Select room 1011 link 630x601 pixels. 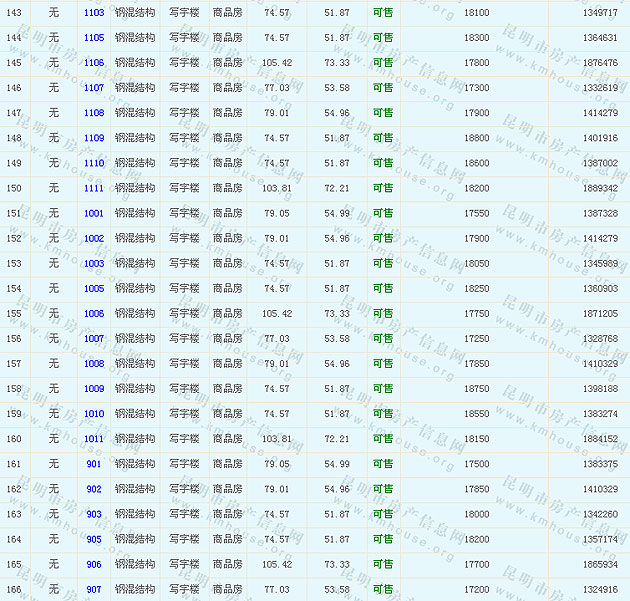(94, 439)
